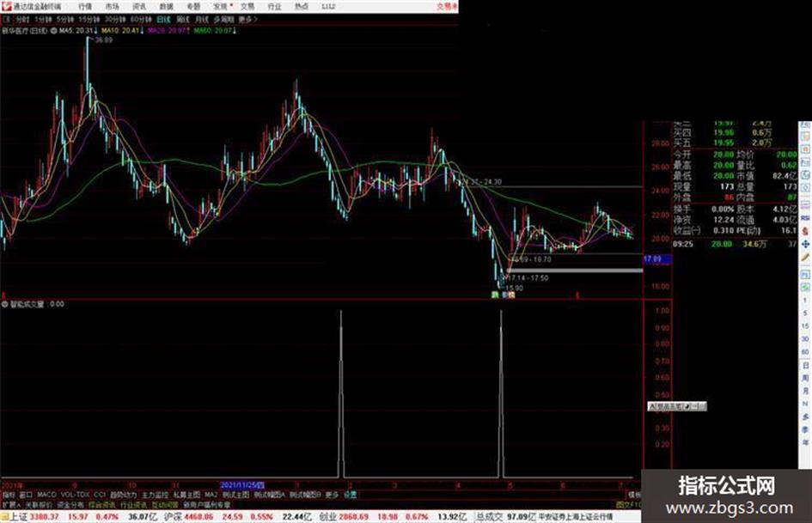Click the 总成交 97.09亿 status entry
This screenshot has width=812, height=523.
tap(505, 517)
